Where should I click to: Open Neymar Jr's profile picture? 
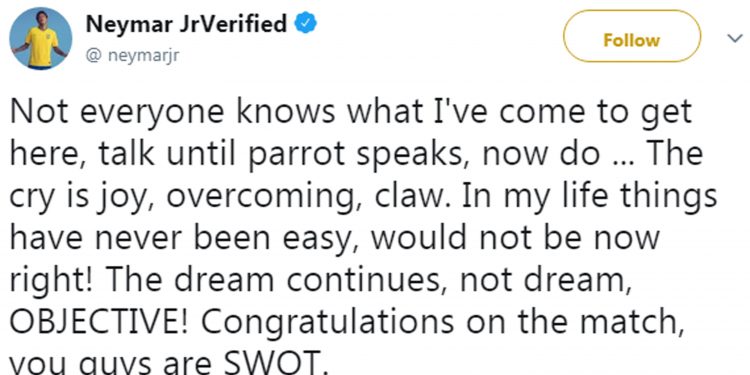pyautogui.click(x=41, y=39)
